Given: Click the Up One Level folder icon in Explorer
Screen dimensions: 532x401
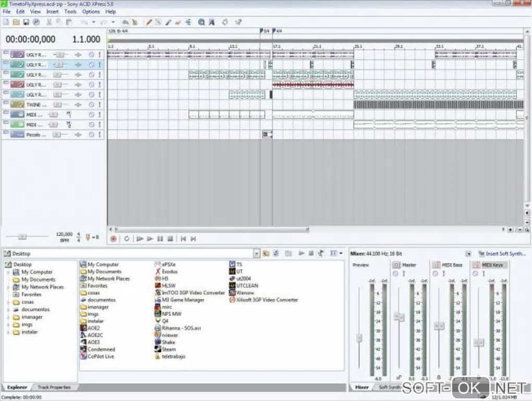Looking at the screenshot, I should pyautogui.click(x=266, y=253).
